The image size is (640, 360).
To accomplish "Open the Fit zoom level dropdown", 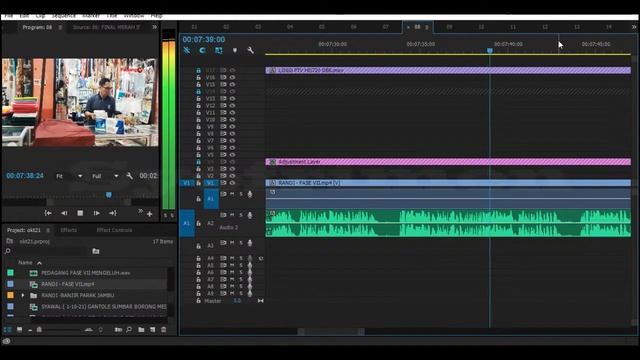I will (x=69, y=176).
